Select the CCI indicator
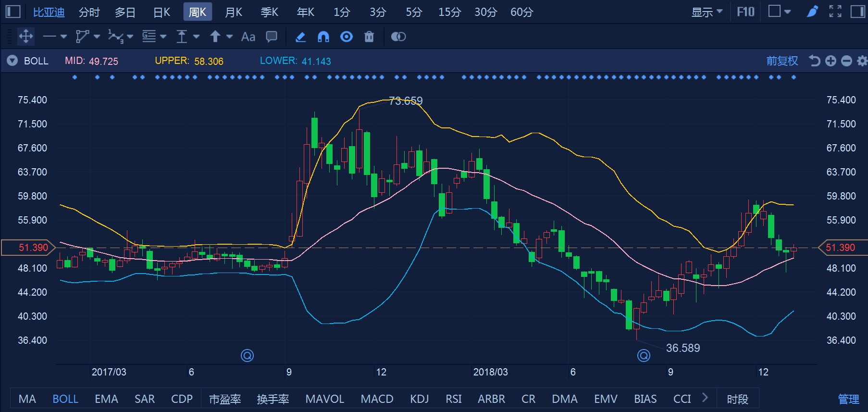 tap(682, 399)
